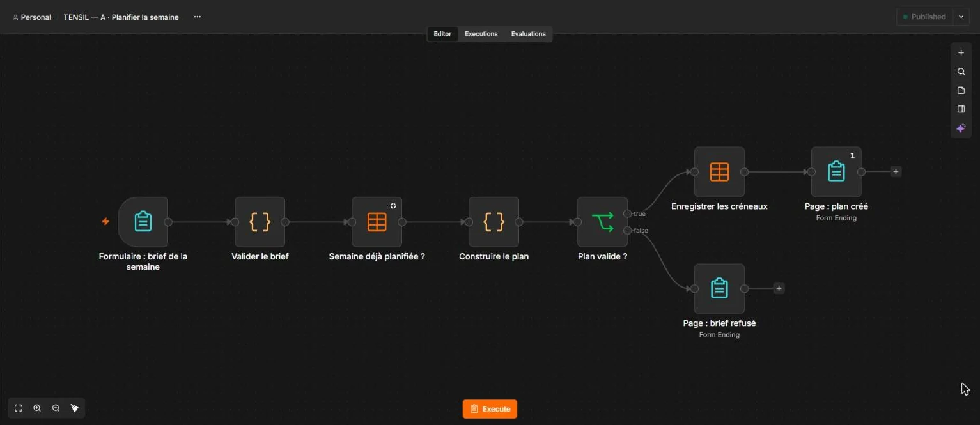The width and height of the screenshot is (980, 425).
Task: Select the 'Enregistrer les créneaux' table node
Action: [719, 172]
